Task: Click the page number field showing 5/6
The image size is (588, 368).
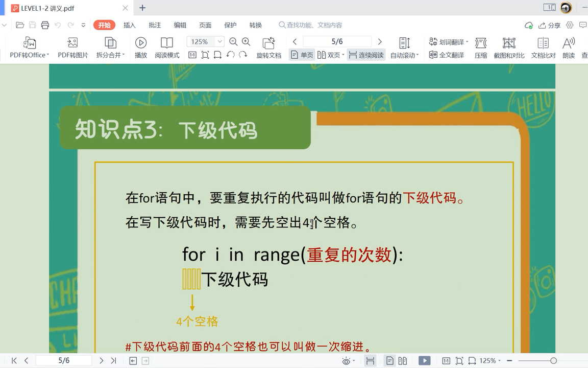Action: coord(336,41)
